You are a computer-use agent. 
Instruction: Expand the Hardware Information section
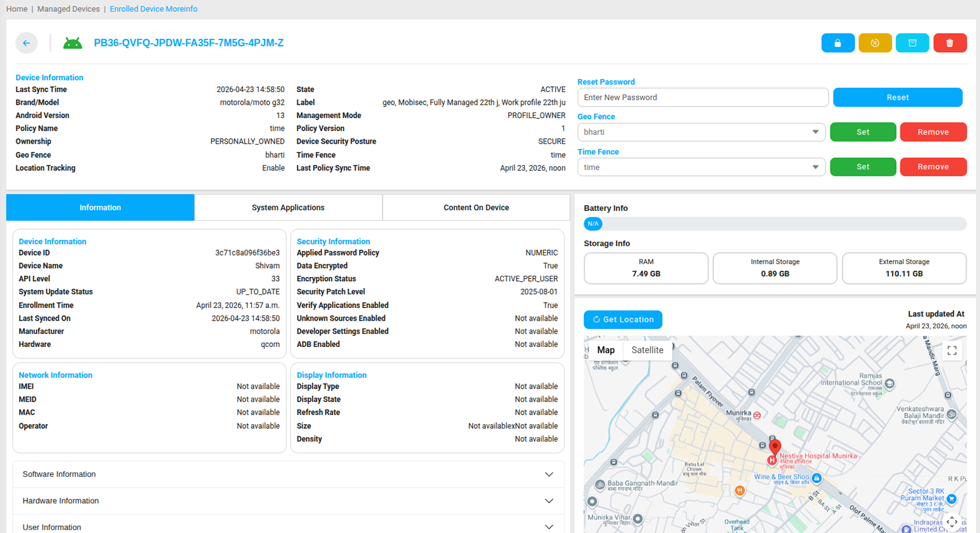tap(289, 501)
